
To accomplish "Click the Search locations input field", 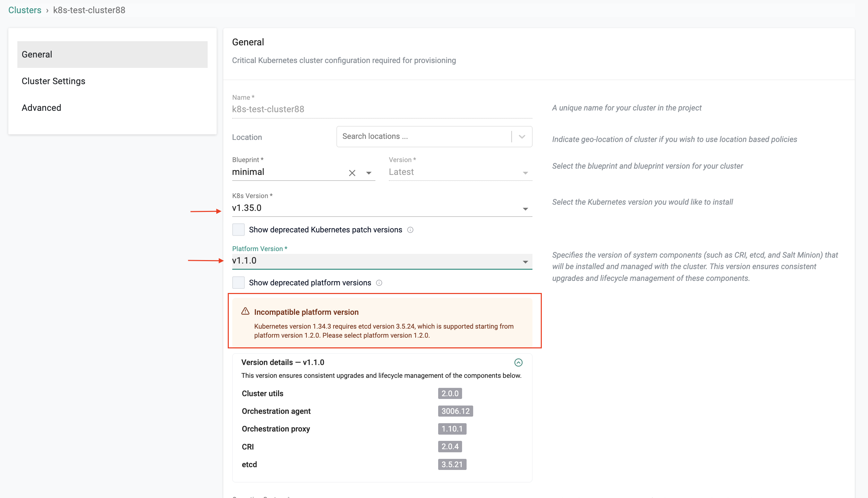I will tap(423, 136).
